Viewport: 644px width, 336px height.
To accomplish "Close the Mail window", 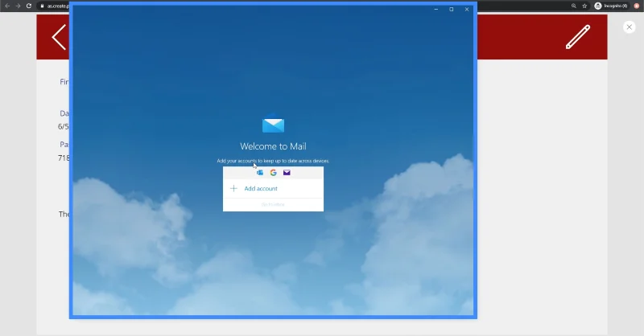I will [x=467, y=9].
